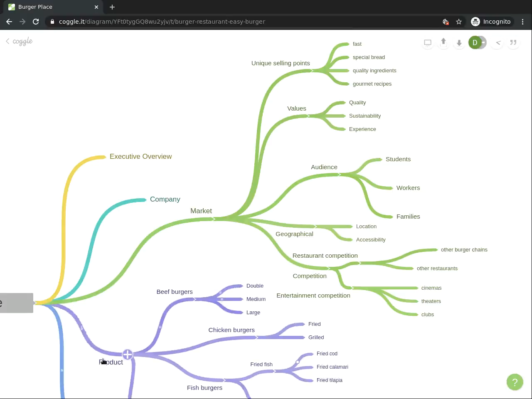Click the 'other burger chains' leaf

tap(464, 250)
